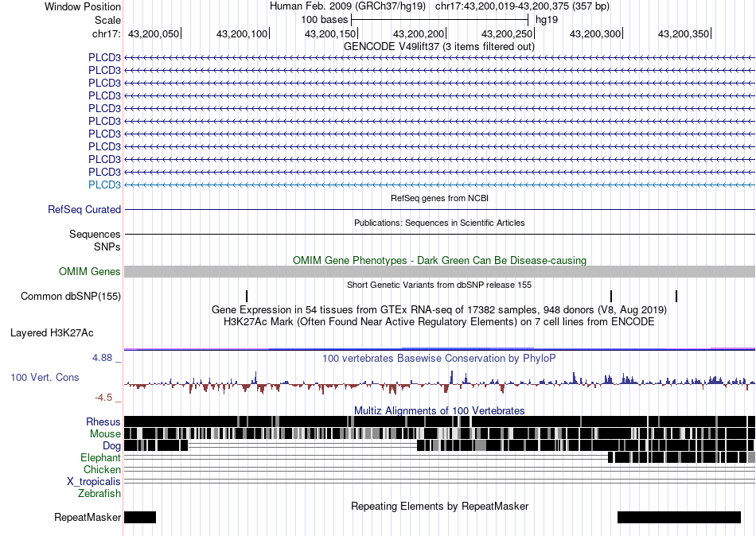Click the light blue PLCD3 transcript label

pos(104,185)
